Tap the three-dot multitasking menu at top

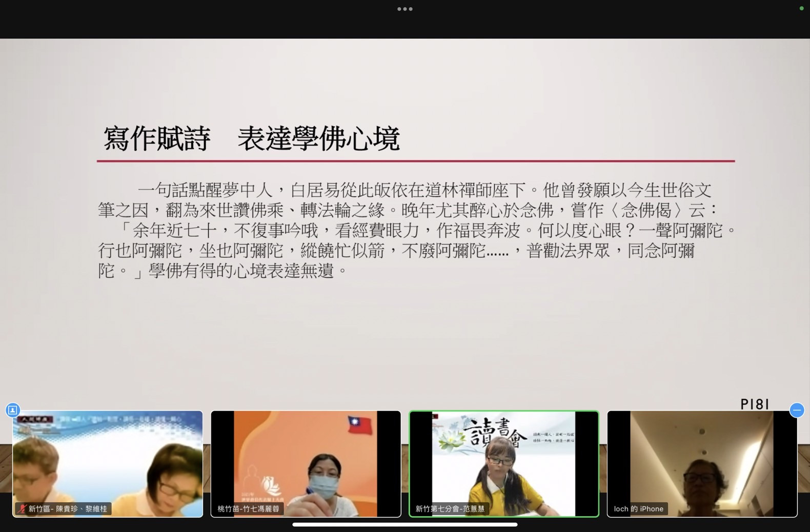pos(404,9)
